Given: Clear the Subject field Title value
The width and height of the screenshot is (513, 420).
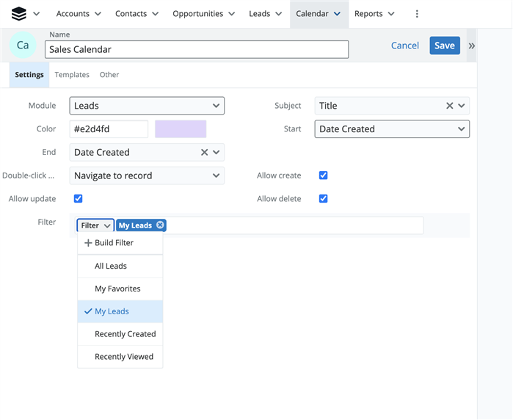Looking at the screenshot, I should [449, 106].
